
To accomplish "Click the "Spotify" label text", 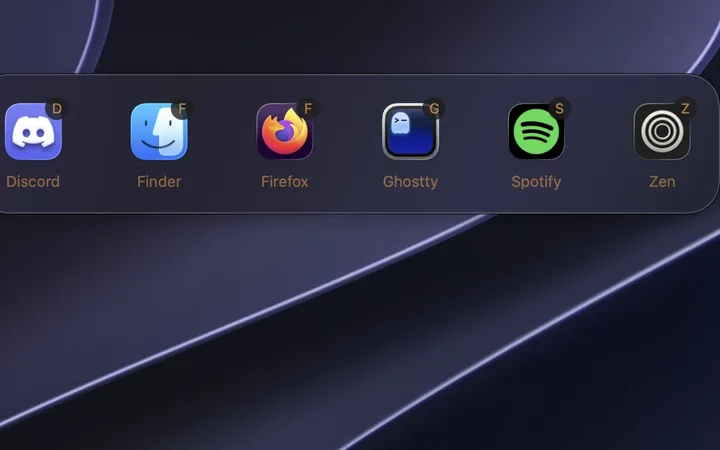I will tap(536, 182).
